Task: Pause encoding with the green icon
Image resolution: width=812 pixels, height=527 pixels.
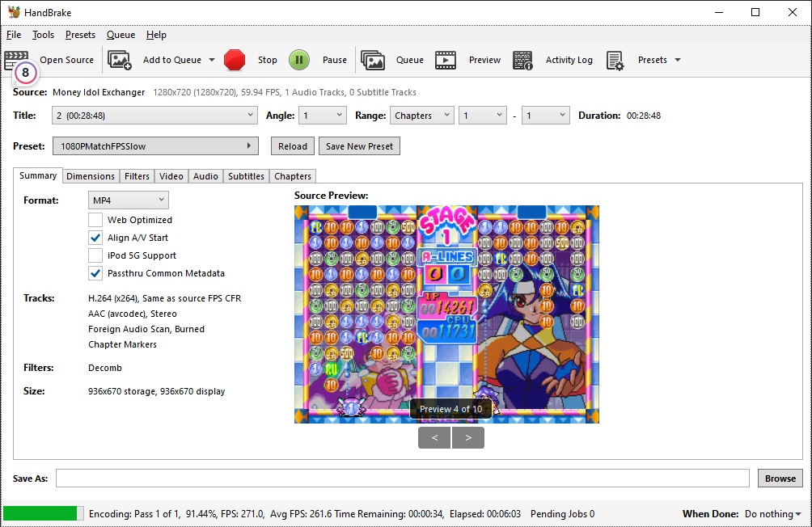Action: (299, 60)
